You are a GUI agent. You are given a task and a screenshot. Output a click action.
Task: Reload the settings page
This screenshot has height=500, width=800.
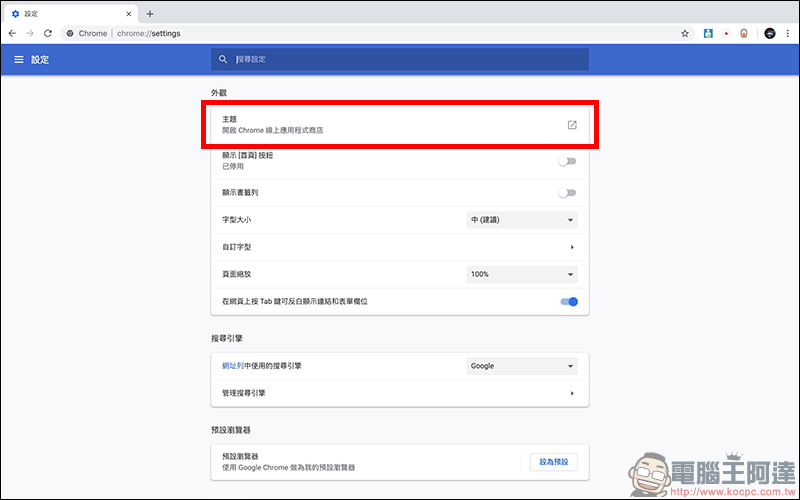(x=48, y=33)
